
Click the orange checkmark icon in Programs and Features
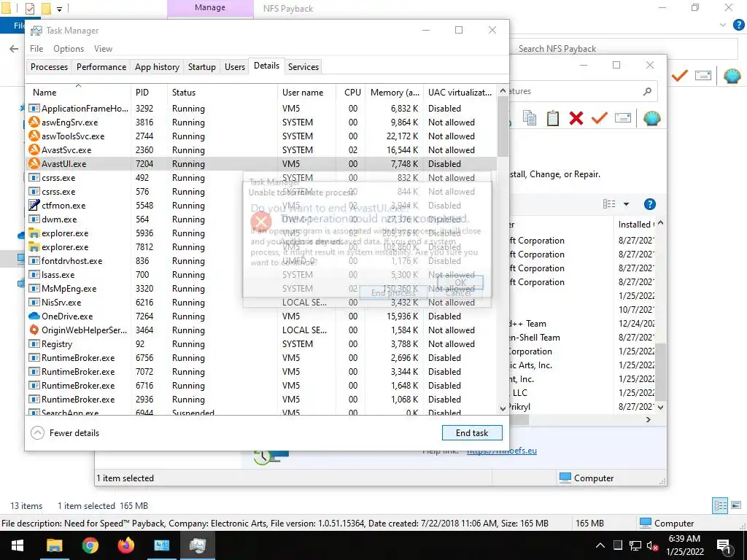[599, 117]
